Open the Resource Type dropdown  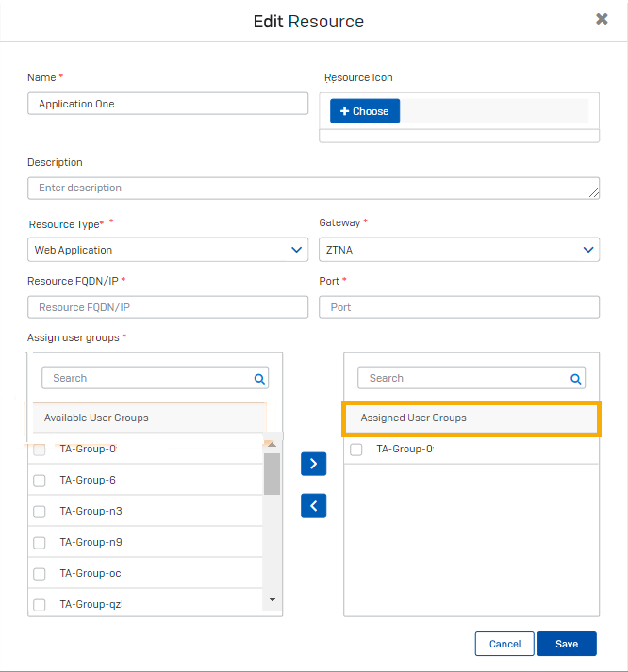(x=168, y=250)
